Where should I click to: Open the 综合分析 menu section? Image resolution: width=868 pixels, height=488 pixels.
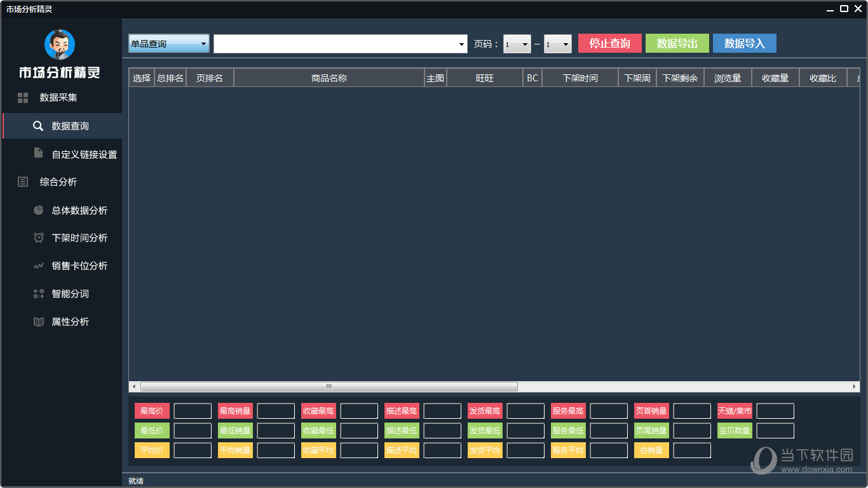tap(58, 182)
